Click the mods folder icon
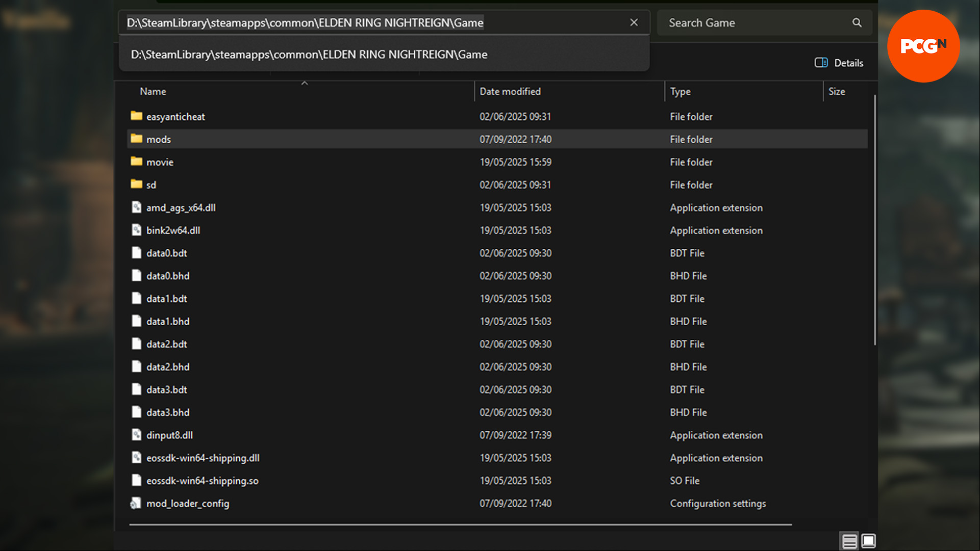Viewport: 980px width, 551px height. pos(136,139)
